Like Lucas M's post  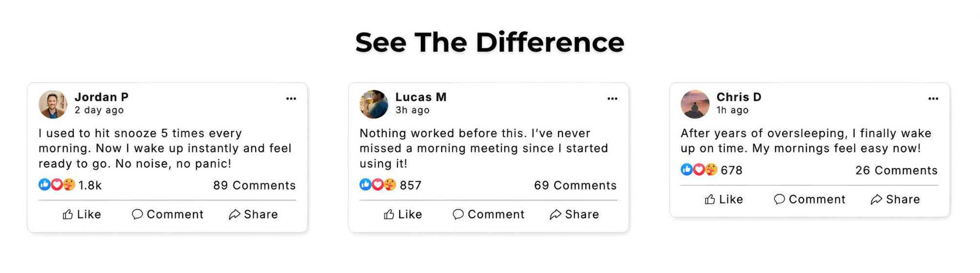click(403, 214)
